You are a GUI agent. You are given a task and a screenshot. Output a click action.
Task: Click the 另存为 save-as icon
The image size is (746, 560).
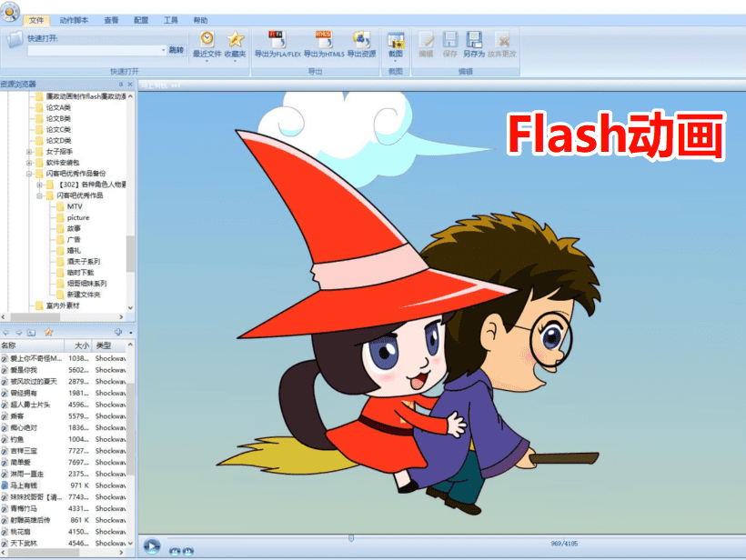pos(474,40)
